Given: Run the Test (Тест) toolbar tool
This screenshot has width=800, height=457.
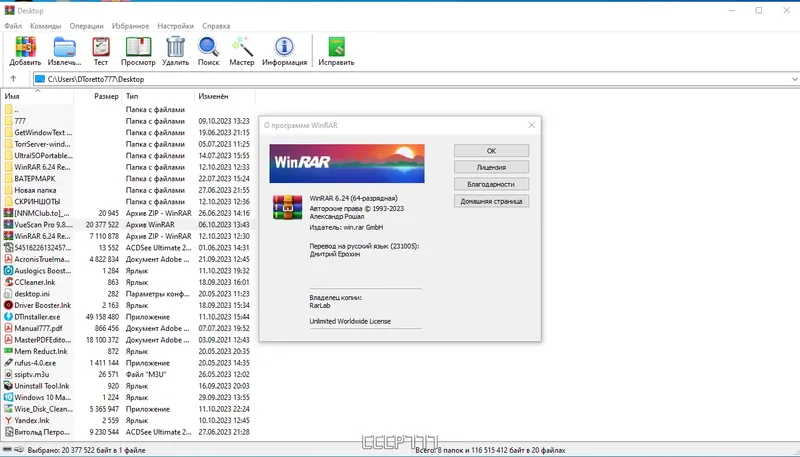Looking at the screenshot, I should (101, 47).
